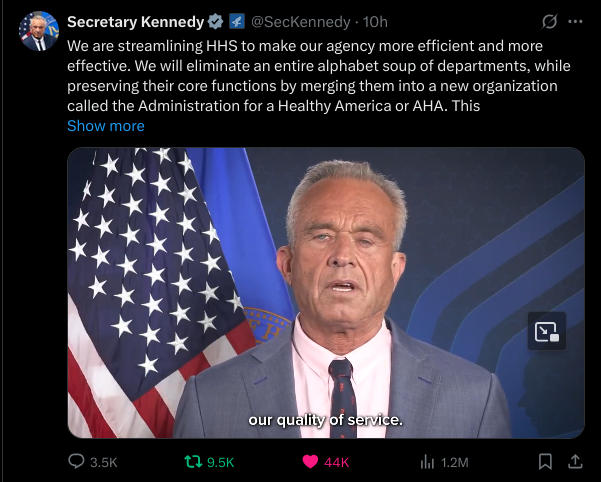Click the Grok explain-post icon
Viewport: 601px width, 482px height.
(x=548, y=21)
